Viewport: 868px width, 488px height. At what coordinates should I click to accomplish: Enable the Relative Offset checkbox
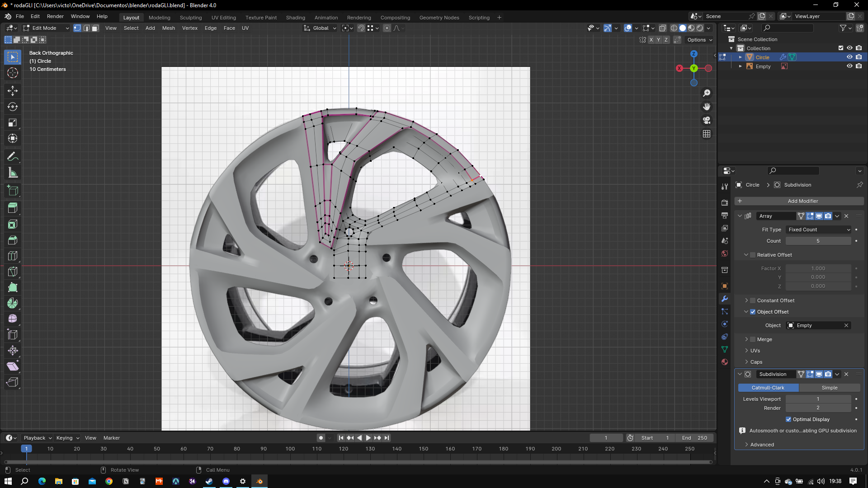point(753,255)
